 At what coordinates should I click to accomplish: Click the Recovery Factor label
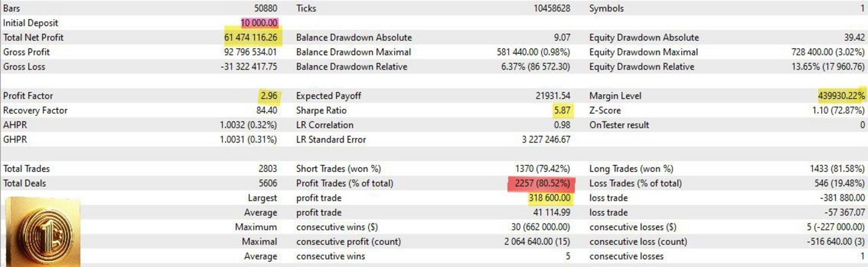tap(35, 111)
